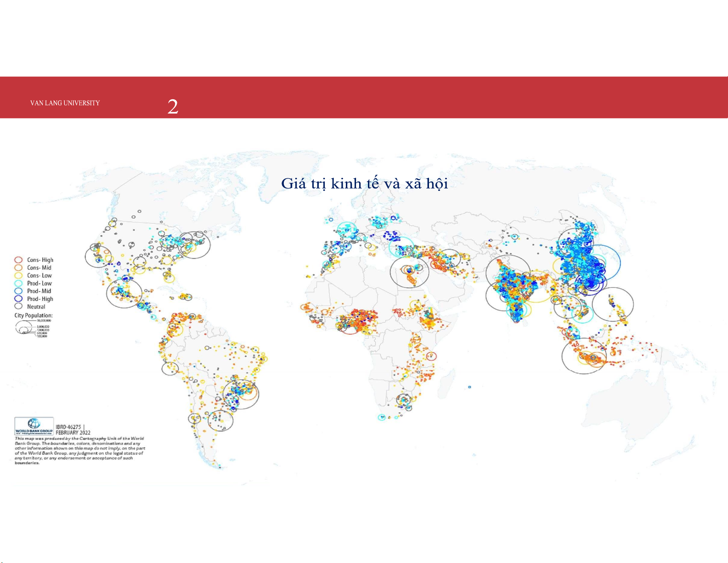This screenshot has height=563, width=728.
Task: Click the World Bank Group logo
Action: click(x=34, y=426)
